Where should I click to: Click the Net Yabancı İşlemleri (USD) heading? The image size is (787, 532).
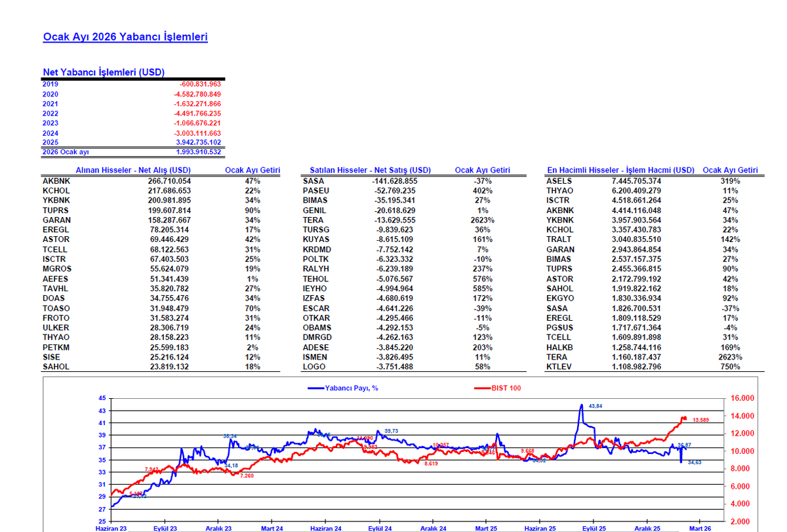coord(104,72)
